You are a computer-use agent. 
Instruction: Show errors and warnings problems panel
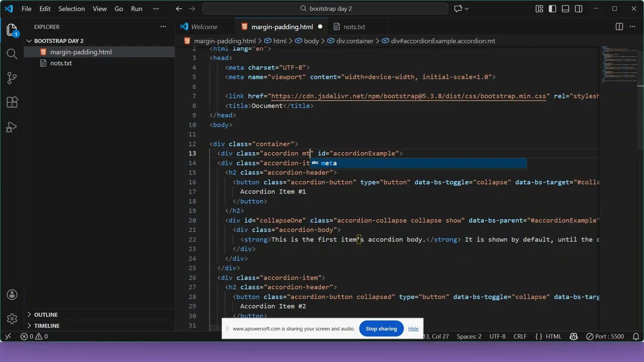[x=34, y=336]
